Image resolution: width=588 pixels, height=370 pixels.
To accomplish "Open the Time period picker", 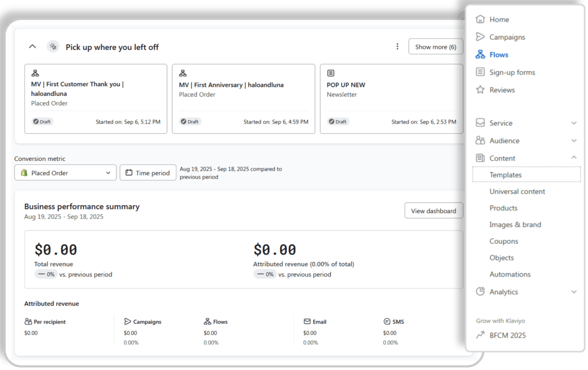I will [148, 173].
